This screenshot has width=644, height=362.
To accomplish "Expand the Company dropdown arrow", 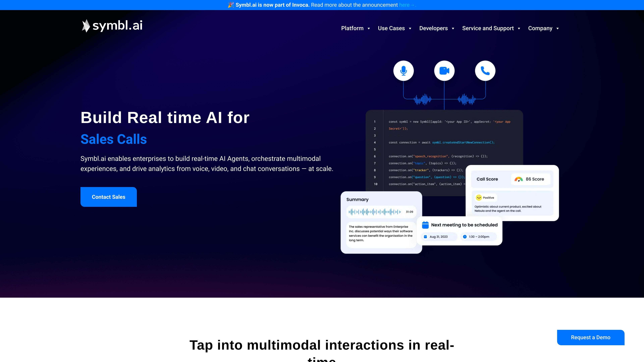I will pyautogui.click(x=557, y=28).
